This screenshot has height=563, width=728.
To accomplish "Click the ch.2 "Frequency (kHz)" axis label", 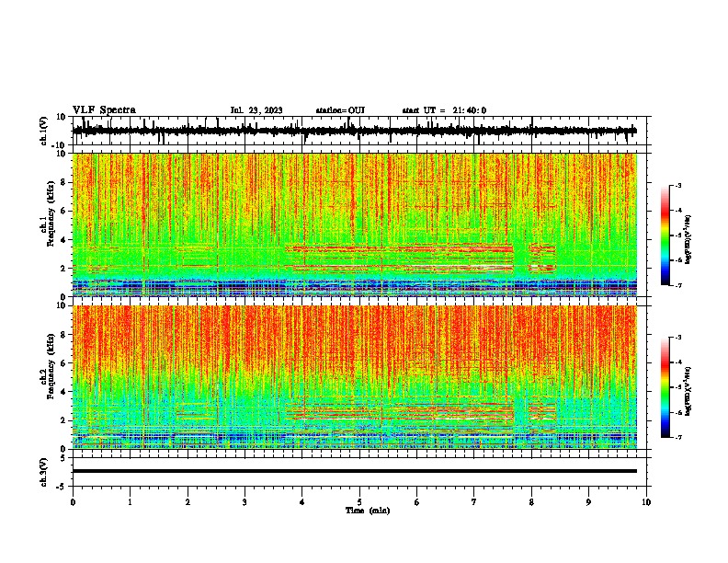I will click(x=51, y=366).
